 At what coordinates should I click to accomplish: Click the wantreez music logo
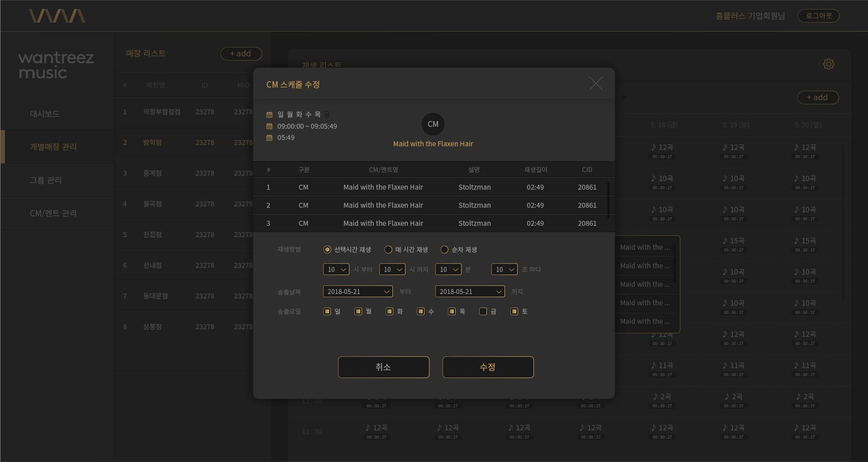click(56, 65)
